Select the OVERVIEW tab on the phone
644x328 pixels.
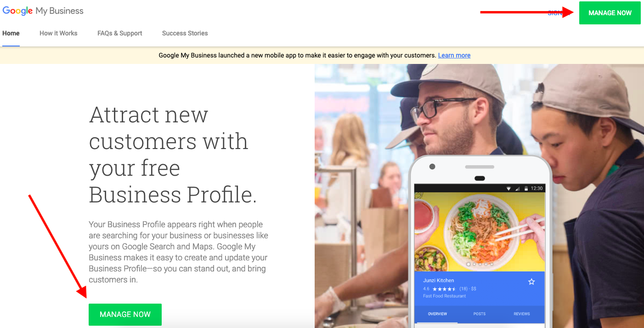437,314
